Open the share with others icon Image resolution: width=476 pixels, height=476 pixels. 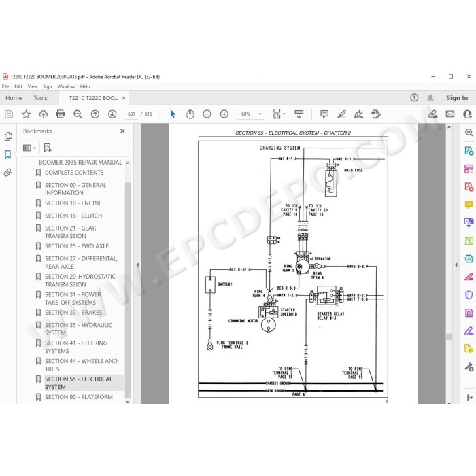[468, 114]
